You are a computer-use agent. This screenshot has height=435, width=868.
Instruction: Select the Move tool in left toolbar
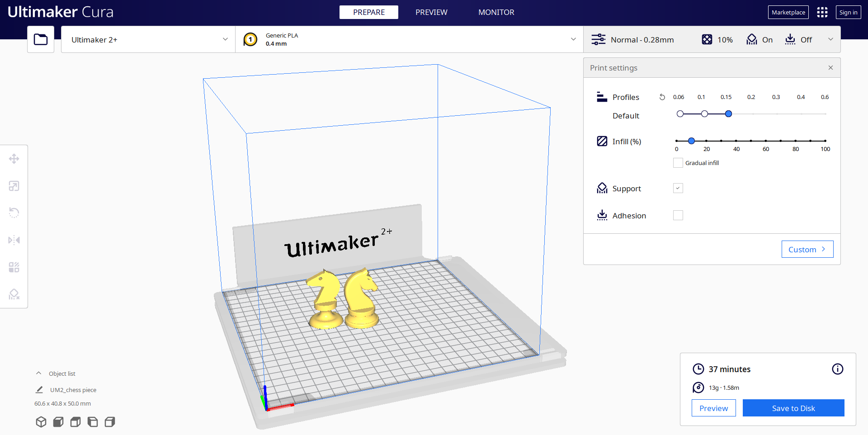pyautogui.click(x=14, y=159)
